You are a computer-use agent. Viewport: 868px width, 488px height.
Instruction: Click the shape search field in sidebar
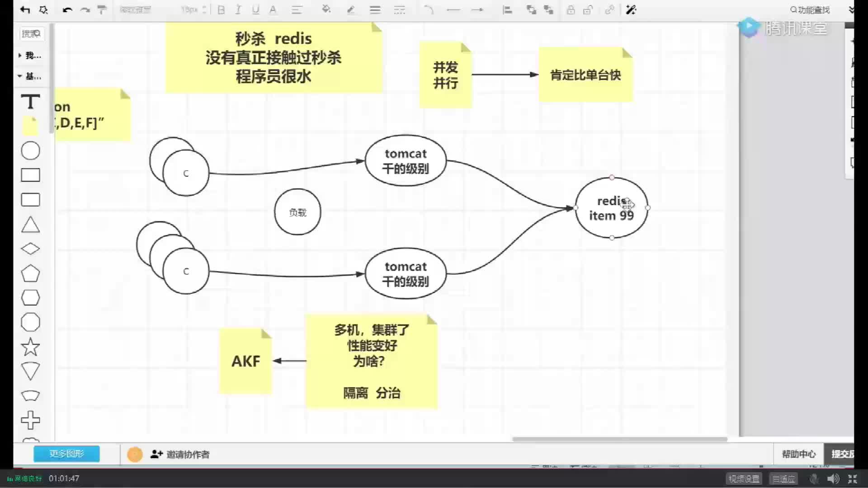(x=32, y=34)
